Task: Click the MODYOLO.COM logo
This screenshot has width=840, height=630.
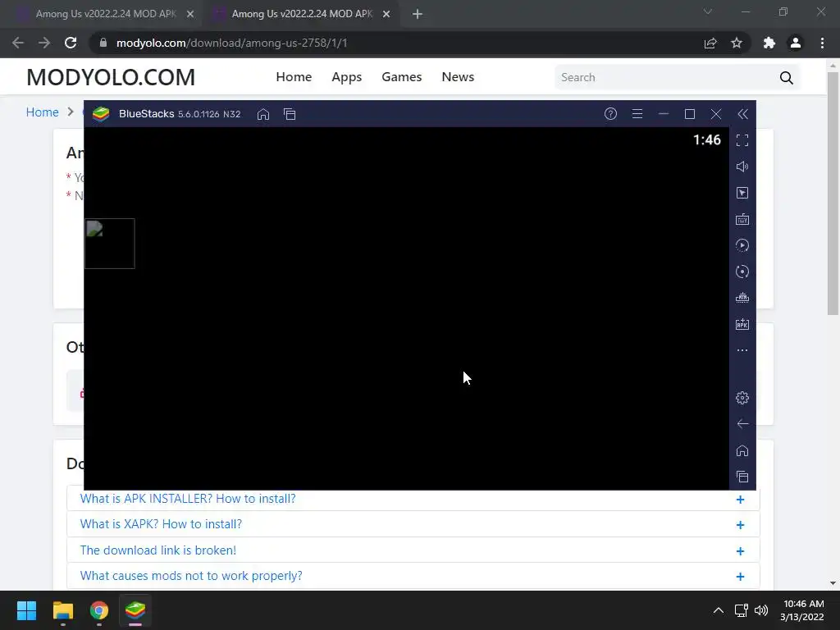Action: (x=111, y=77)
